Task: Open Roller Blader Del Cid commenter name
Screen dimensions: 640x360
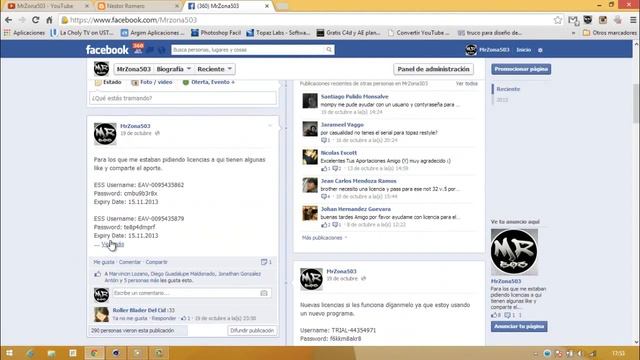Action: [139, 310]
